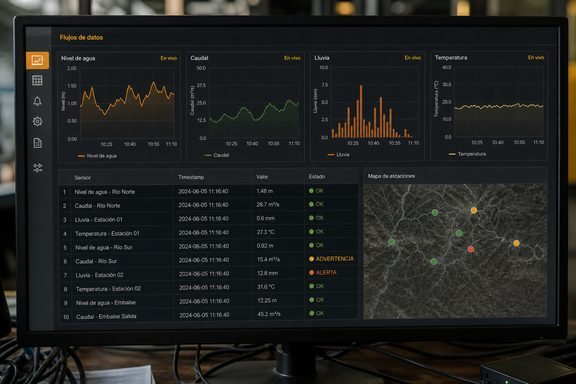Open the settings gear icon in sidebar
The height and width of the screenshot is (384, 576).
(37, 122)
